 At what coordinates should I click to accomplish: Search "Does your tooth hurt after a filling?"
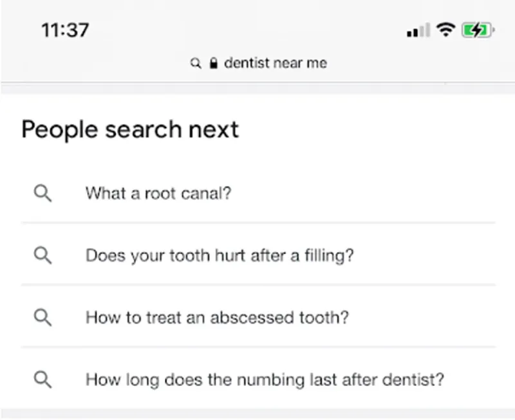[x=220, y=255]
